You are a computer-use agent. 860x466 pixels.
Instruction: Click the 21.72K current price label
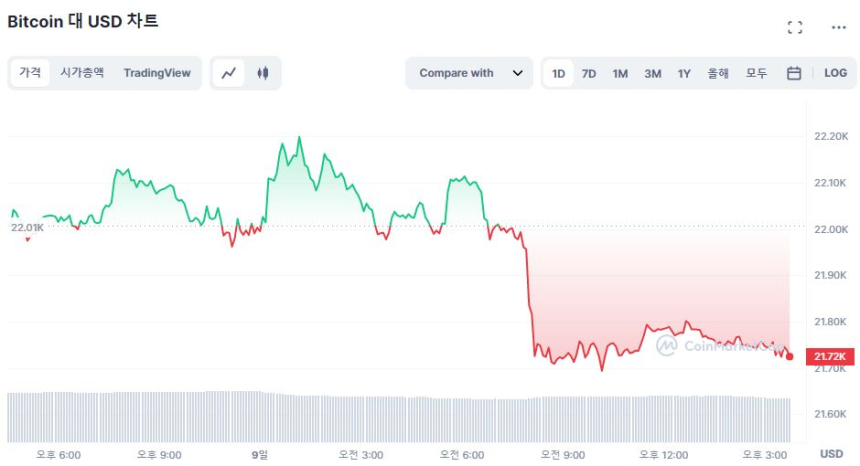click(829, 356)
